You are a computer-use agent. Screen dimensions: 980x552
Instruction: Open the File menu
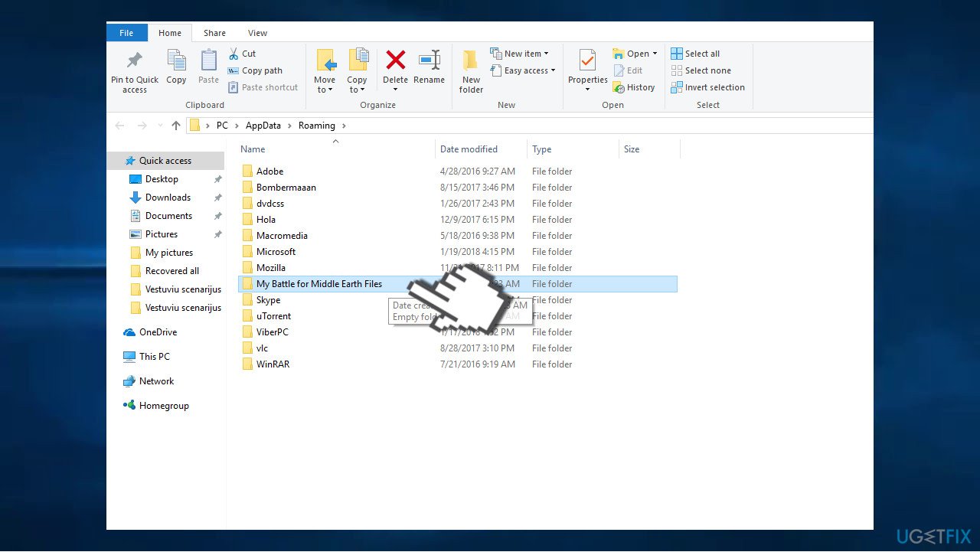pyautogui.click(x=126, y=32)
